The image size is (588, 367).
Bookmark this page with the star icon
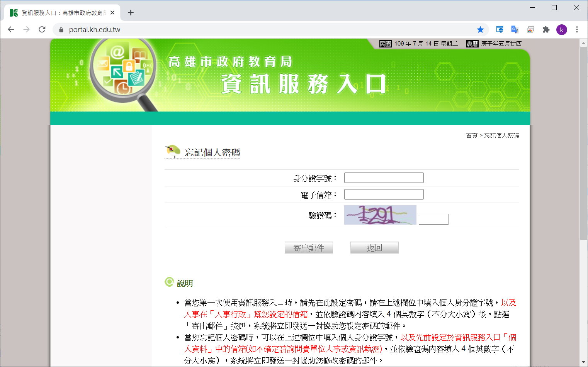click(x=480, y=29)
